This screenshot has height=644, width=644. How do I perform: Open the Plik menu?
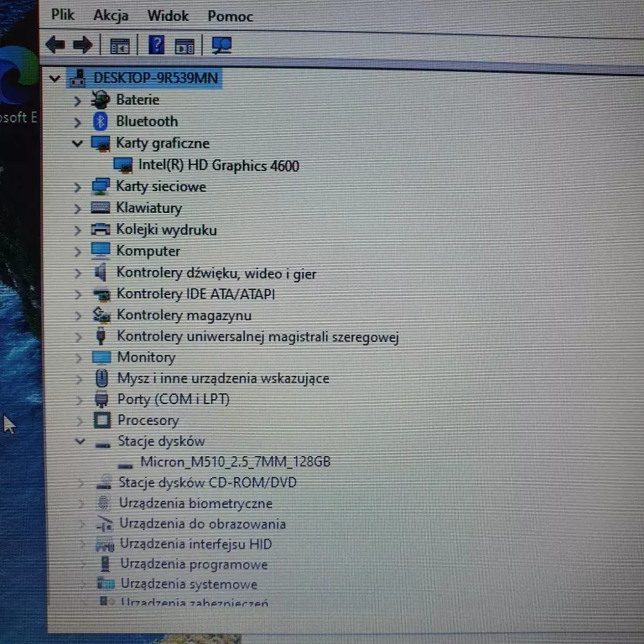[62, 15]
